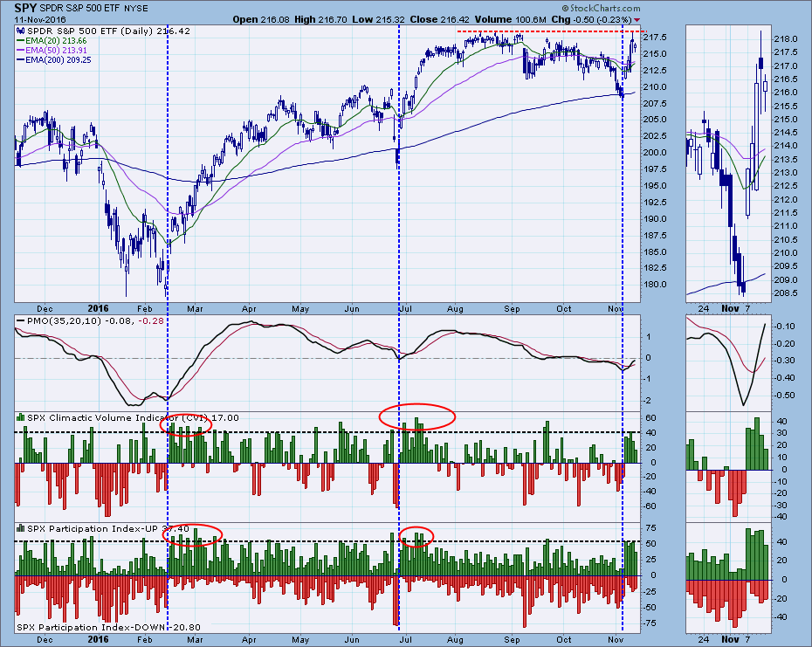Click the zoomed November candlestick price panel
This screenshot has width=812, height=647.
[728, 163]
